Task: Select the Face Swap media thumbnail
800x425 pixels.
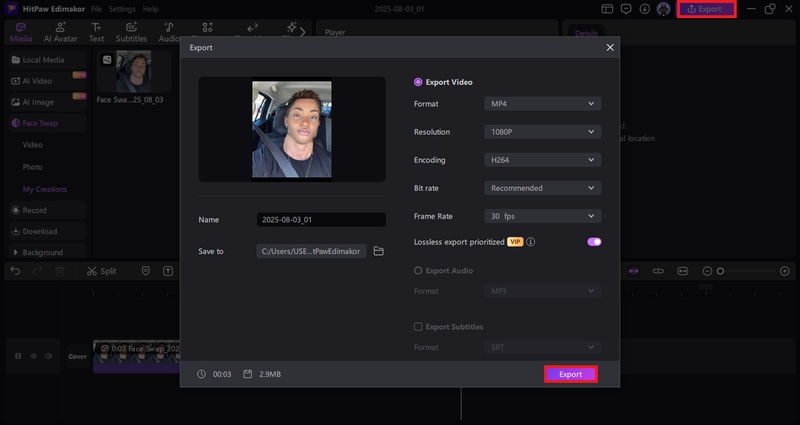Action: (134, 71)
